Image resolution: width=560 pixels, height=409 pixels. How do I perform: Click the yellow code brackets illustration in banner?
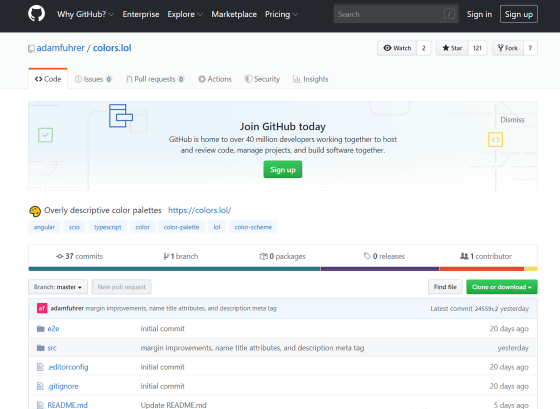coord(495,140)
